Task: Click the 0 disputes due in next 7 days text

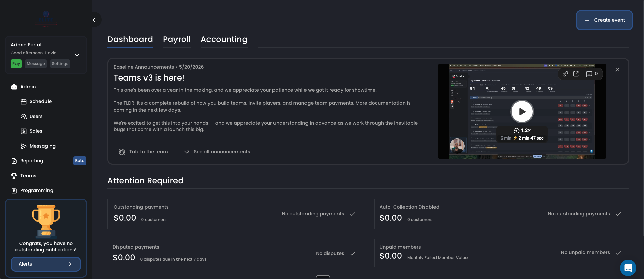Action: [x=173, y=259]
